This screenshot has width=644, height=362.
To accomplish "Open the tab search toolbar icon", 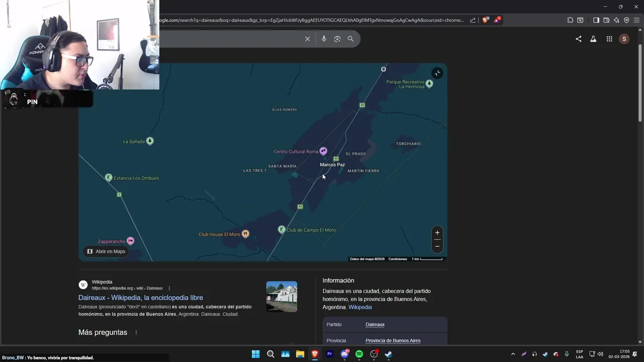I will click(x=580, y=20).
